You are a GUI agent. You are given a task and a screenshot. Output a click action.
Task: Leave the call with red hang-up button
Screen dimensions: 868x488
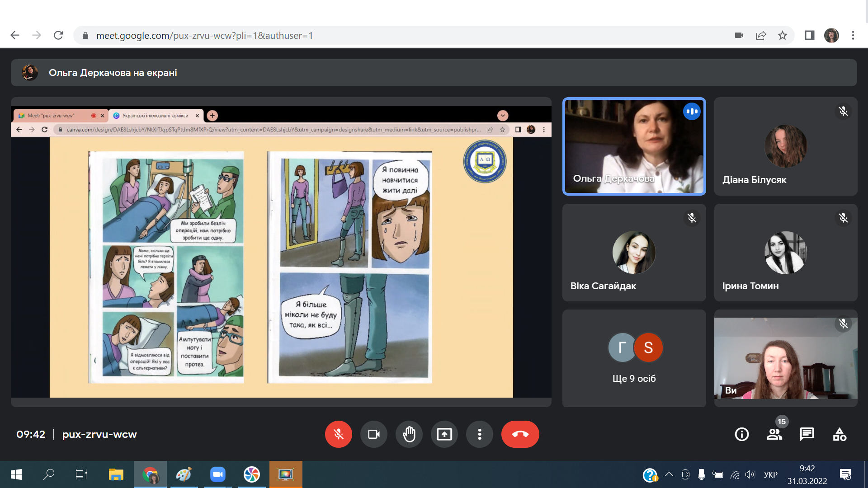click(520, 434)
